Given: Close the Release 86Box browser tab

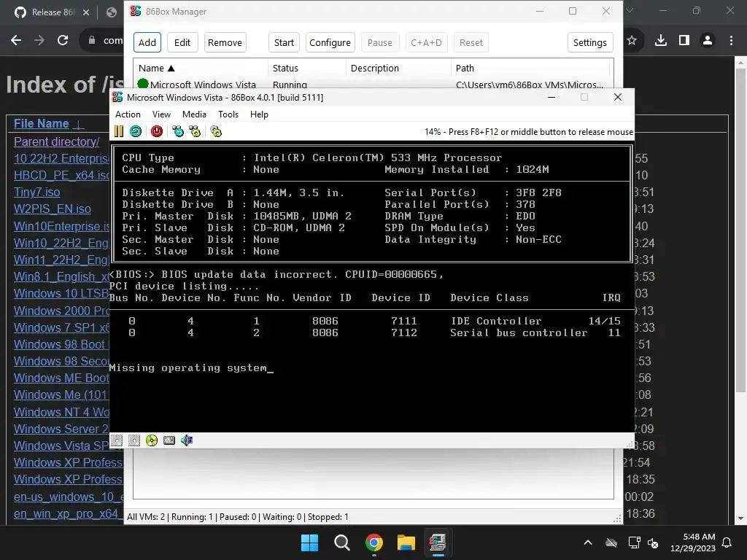Looking at the screenshot, I should click(x=86, y=12).
